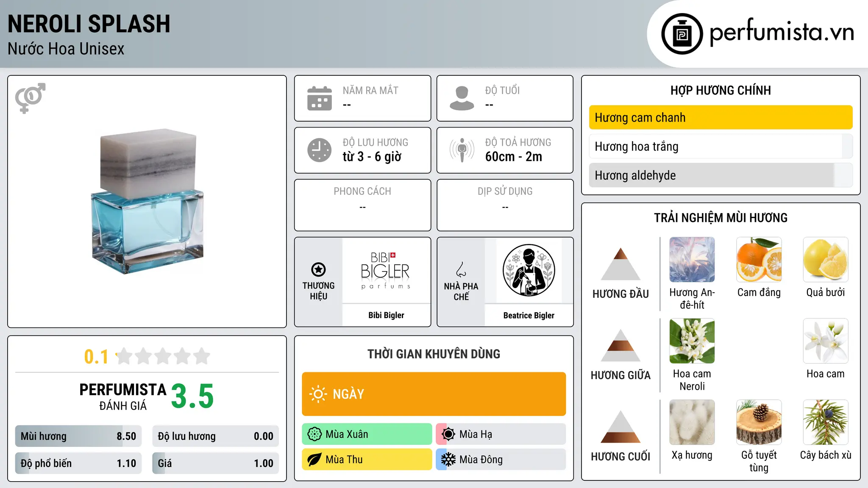This screenshot has width=868, height=488.
Task: Open the Bibi Bigler brand name link
Action: [x=386, y=315]
